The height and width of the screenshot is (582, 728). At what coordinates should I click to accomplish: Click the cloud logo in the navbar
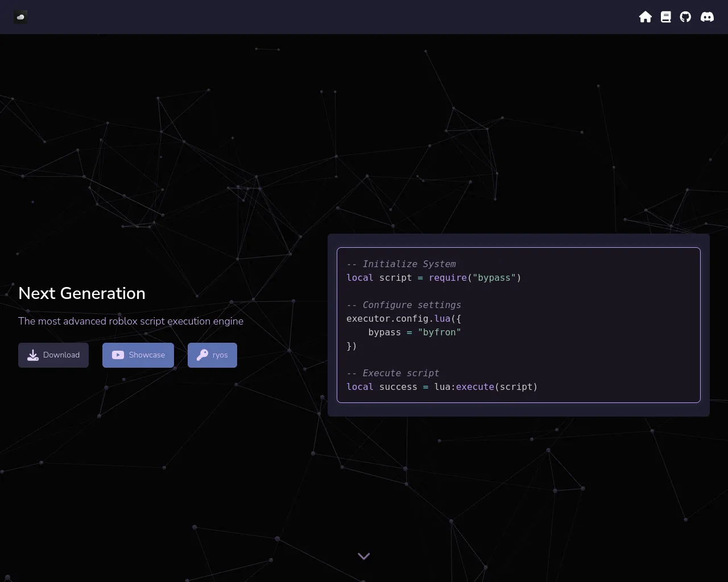pos(20,17)
